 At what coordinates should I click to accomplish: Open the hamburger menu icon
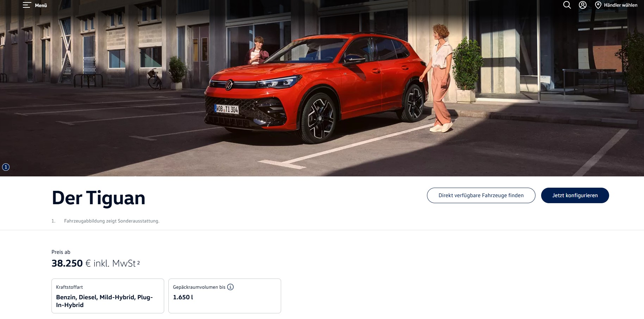click(27, 5)
